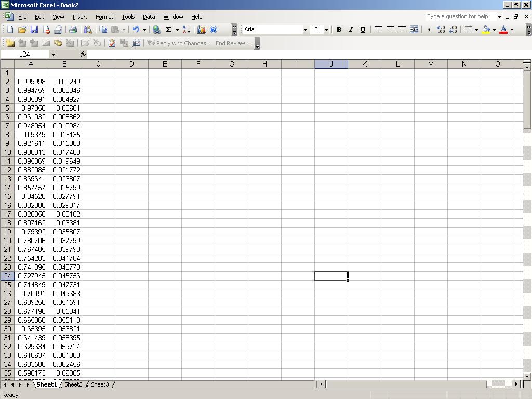This screenshot has height=399, width=532.
Task: Toggle Align Right
Action: [402, 30]
